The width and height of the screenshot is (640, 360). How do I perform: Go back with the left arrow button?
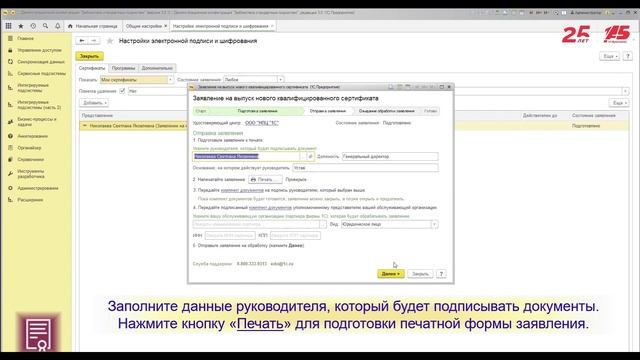click(82, 41)
